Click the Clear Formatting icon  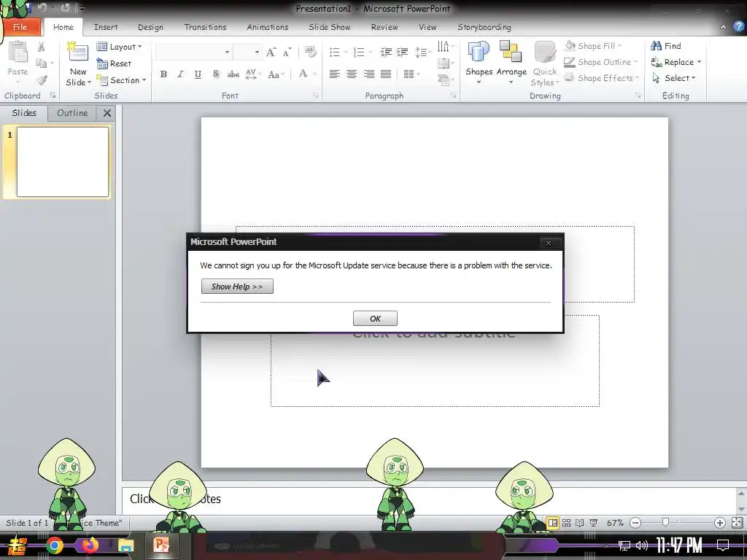(x=310, y=52)
